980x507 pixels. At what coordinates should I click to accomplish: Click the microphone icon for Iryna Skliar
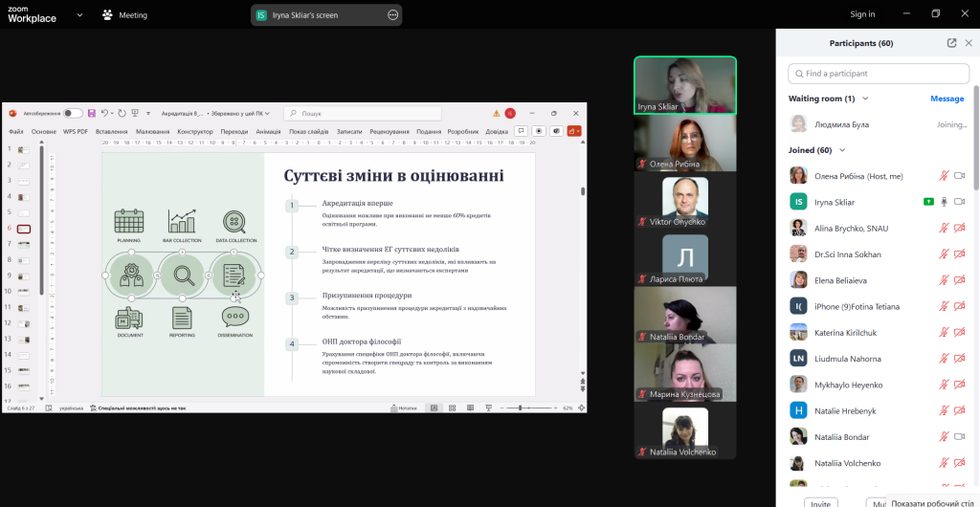pos(944,202)
